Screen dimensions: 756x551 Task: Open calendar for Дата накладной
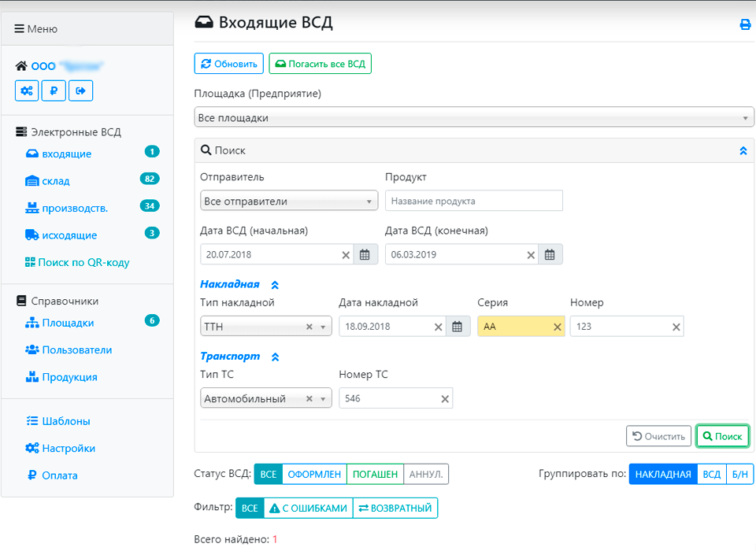(458, 327)
